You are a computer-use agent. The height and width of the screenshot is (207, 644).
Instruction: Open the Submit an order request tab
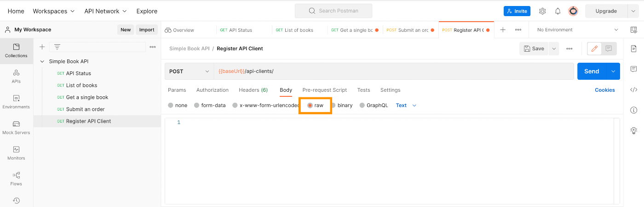[410, 30]
